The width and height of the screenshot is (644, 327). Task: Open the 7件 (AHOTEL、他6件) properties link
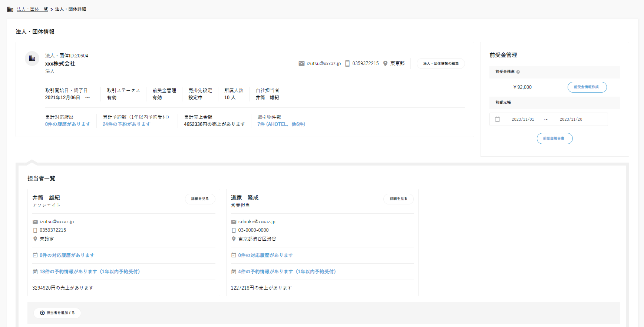[x=281, y=124]
